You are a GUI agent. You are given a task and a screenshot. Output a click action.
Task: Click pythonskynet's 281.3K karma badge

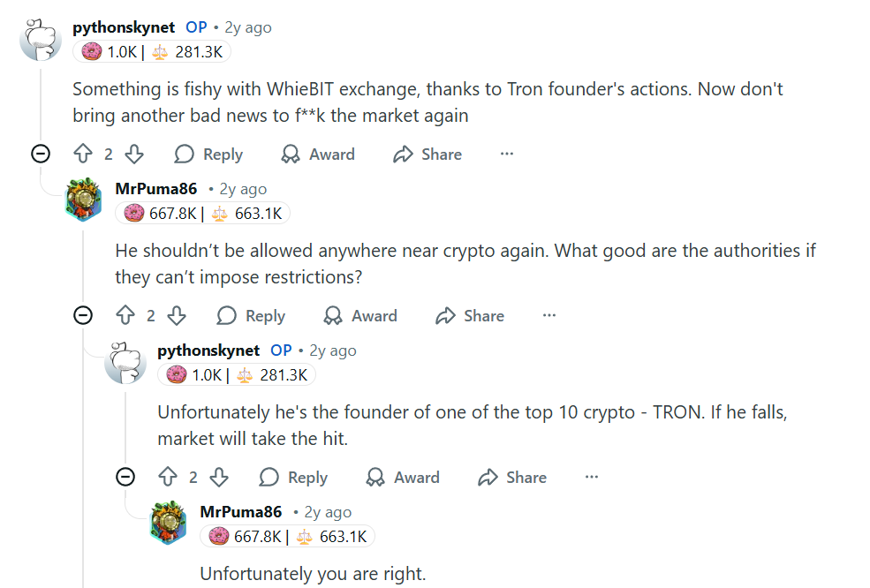pos(198,51)
